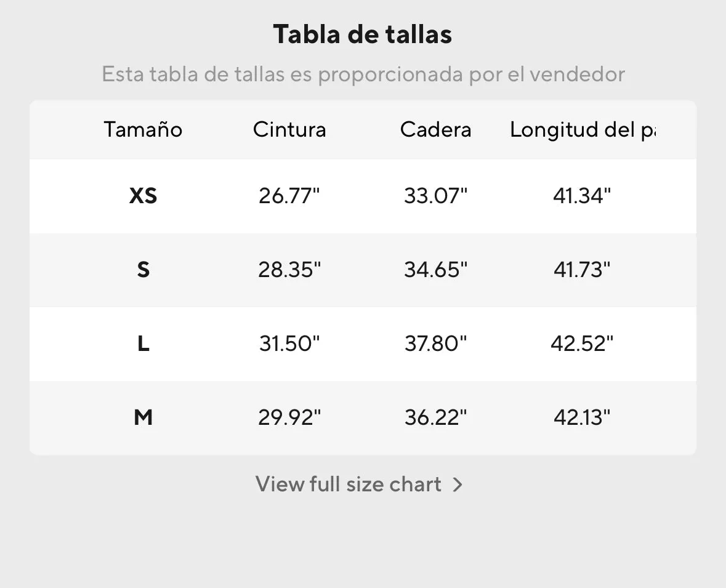Click the M hip value 36.22"
The height and width of the screenshot is (588, 726).
tap(436, 417)
